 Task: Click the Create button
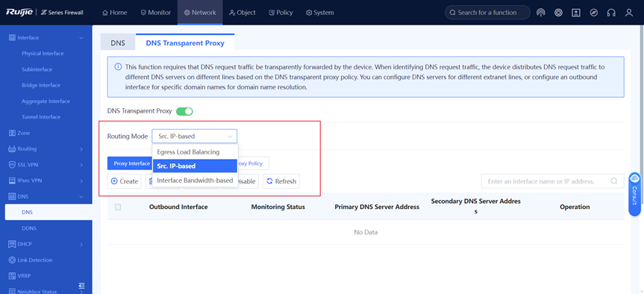(x=125, y=181)
